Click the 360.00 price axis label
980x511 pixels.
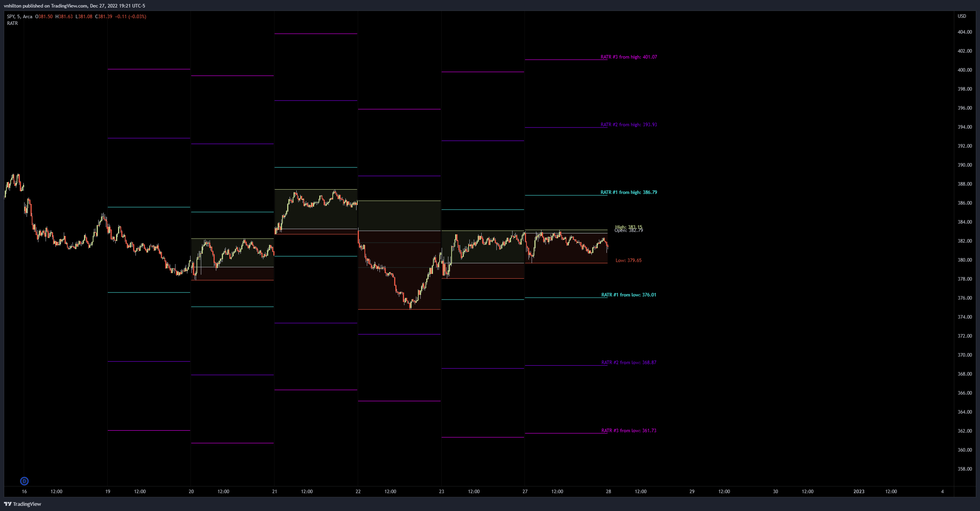pyautogui.click(x=965, y=450)
